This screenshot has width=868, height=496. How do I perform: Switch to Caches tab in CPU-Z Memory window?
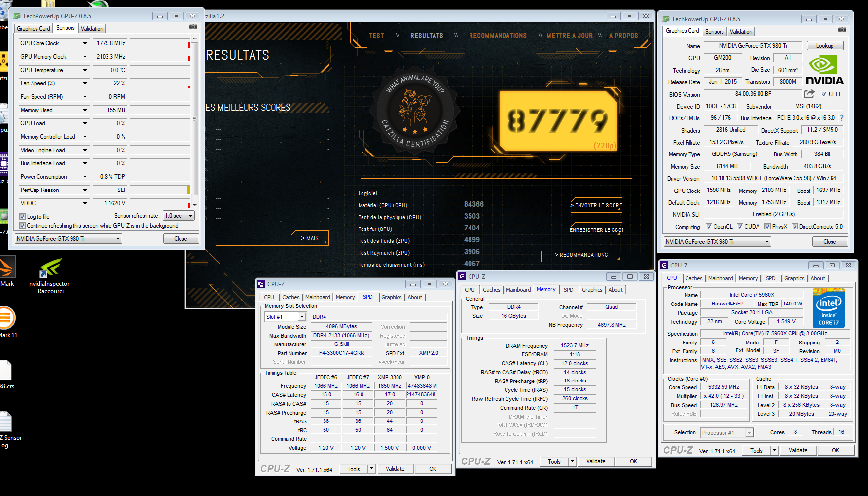[492, 290]
